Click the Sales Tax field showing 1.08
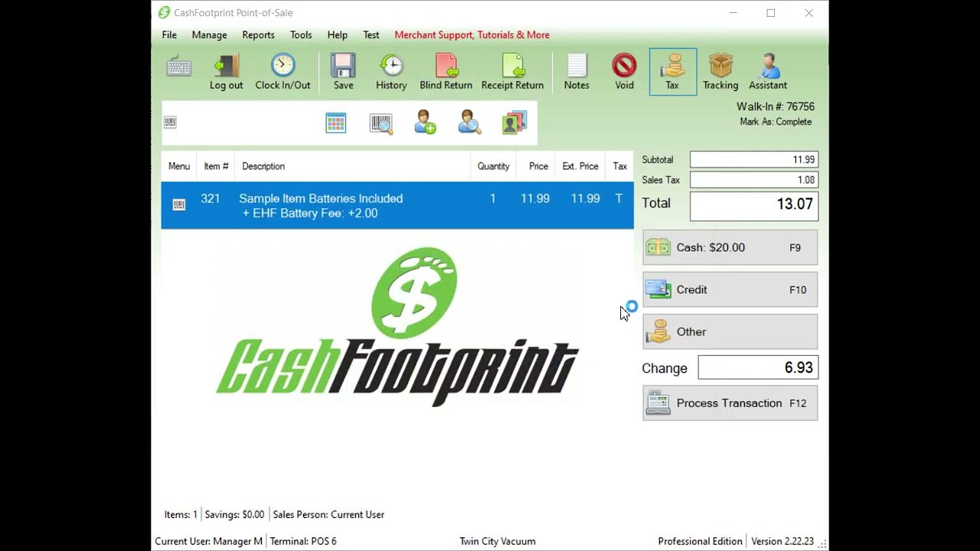Viewport: 980px width, 551px height. click(x=754, y=180)
